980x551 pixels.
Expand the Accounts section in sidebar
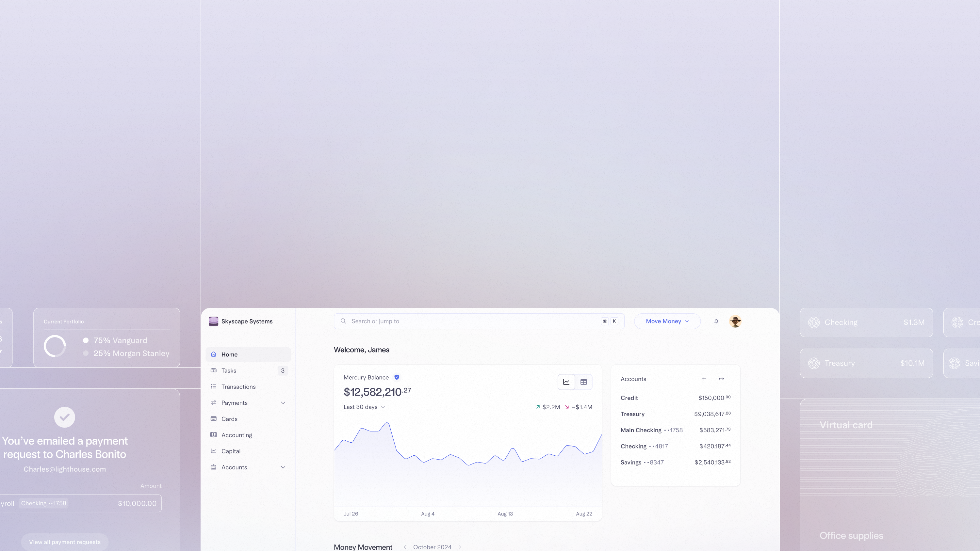click(283, 467)
